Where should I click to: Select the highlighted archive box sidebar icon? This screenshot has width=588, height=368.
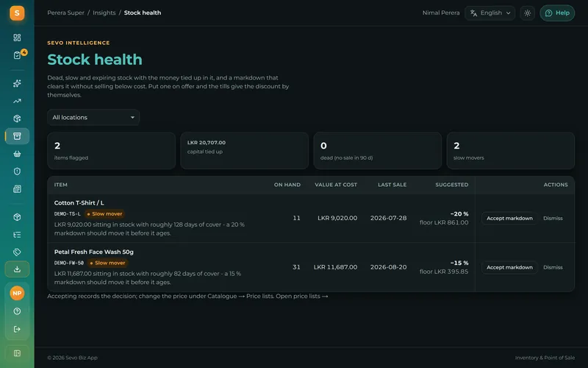[17, 136]
